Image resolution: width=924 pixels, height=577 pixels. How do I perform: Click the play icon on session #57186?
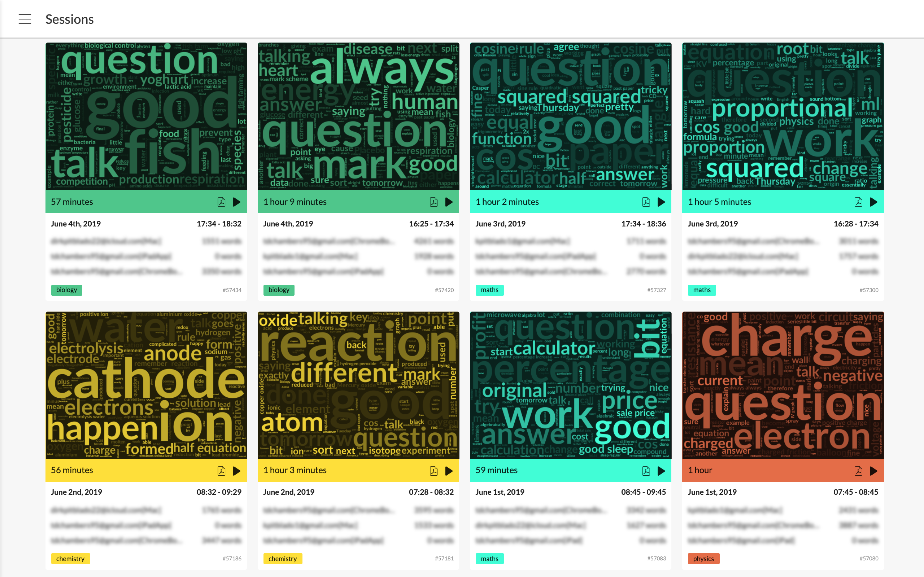point(236,471)
